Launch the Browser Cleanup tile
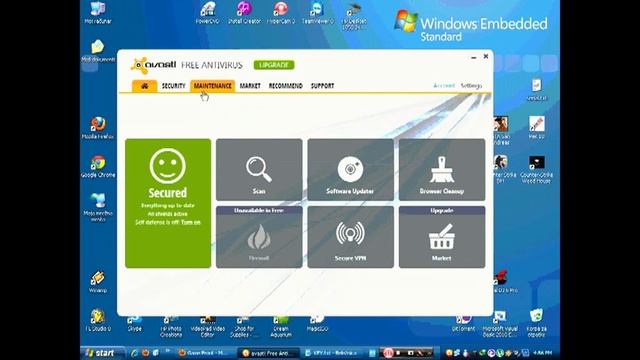This screenshot has height=360, width=640. (x=442, y=169)
